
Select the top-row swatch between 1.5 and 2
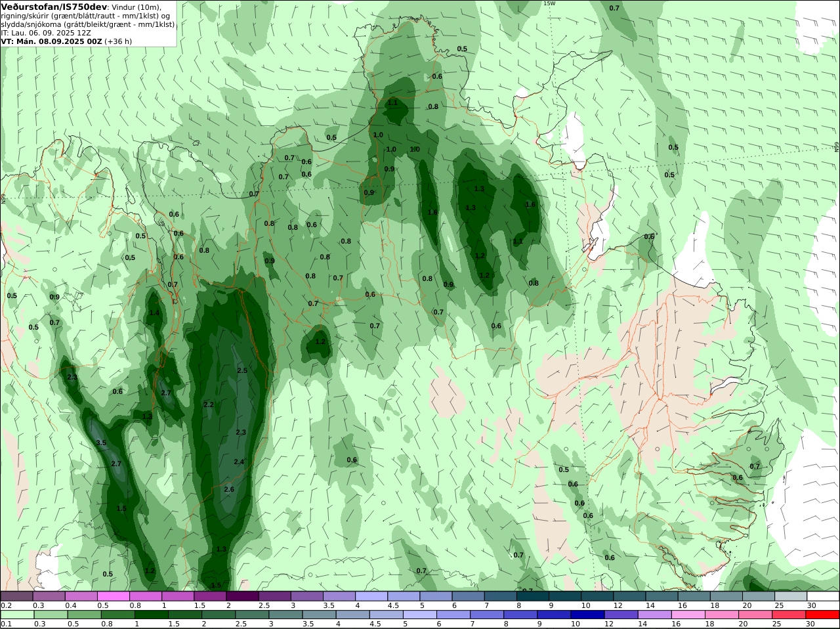(x=209, y=596)
